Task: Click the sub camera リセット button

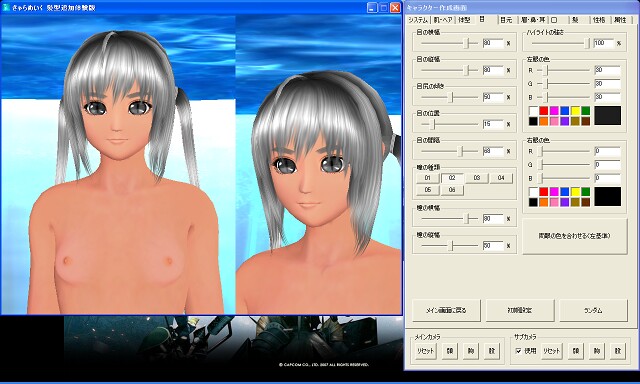Action: click(x=551, y=351)
